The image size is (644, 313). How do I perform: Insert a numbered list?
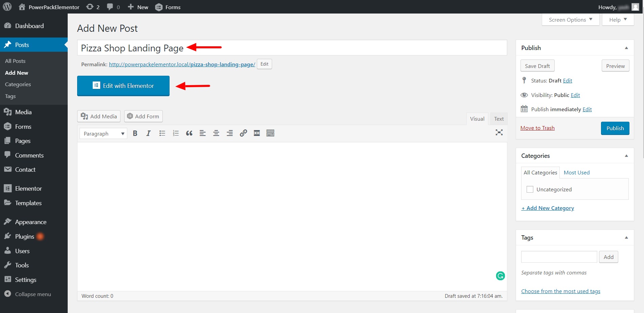(176, 133)
